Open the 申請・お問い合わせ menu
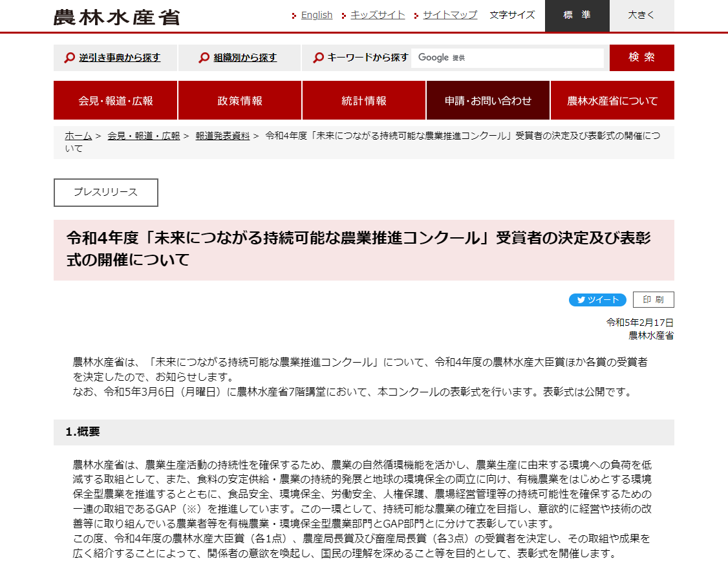Screen dimensions: 728x565 click(x=488, y=101)
